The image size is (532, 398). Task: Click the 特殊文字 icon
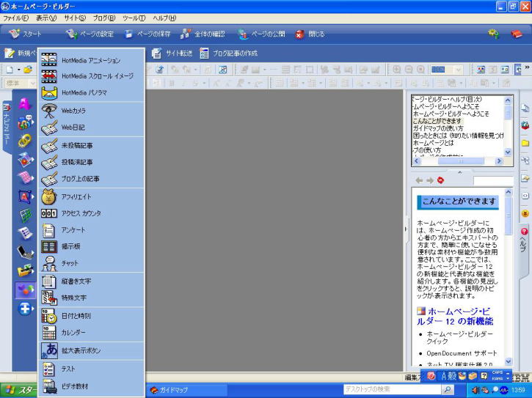pyautogui.click(x=49, y=298)
